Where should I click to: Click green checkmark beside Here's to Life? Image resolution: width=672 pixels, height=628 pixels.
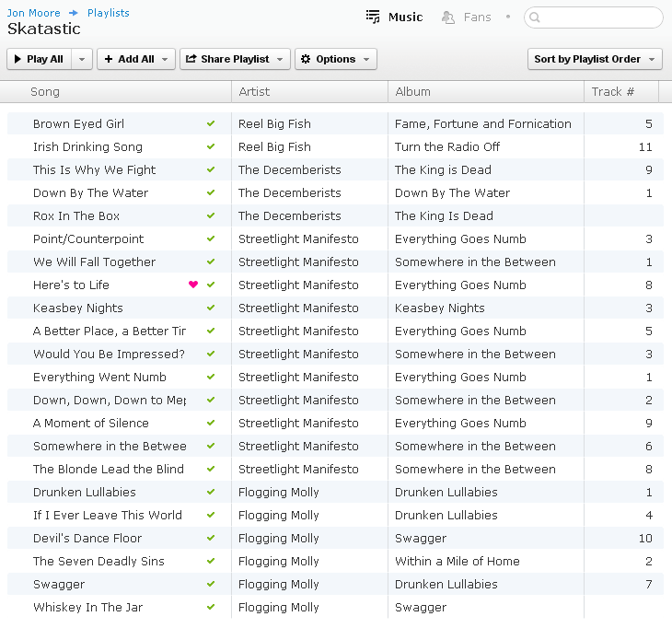(211, 285)
